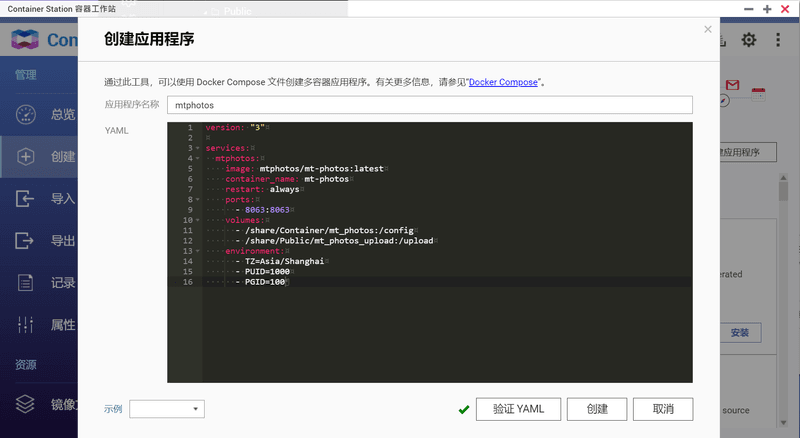Click the line 5 image: mtphotos/mt-photos:latest
This screenshot has height=438, width=800.
tap(304, 168)
